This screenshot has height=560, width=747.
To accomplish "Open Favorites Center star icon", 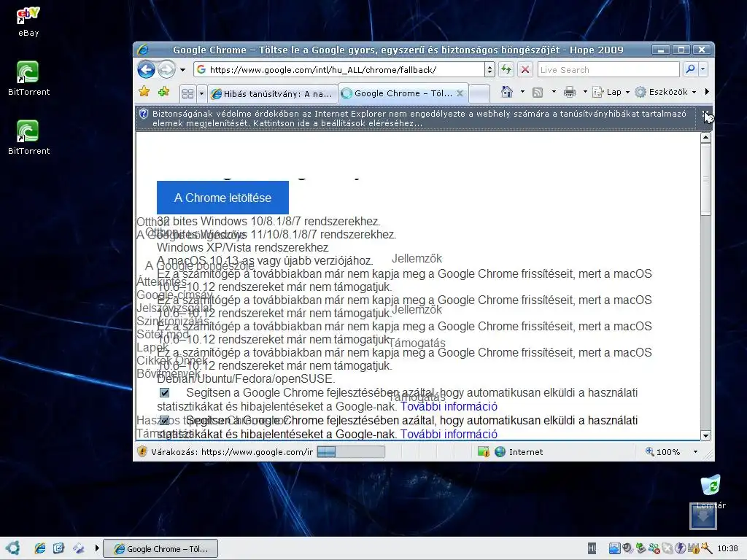I will (144, 91).
